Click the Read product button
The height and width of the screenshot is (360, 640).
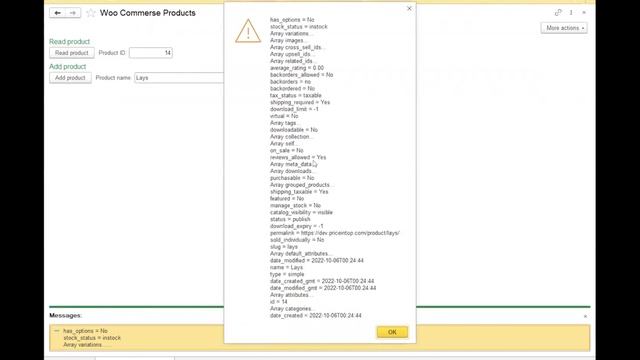[72, 53]
